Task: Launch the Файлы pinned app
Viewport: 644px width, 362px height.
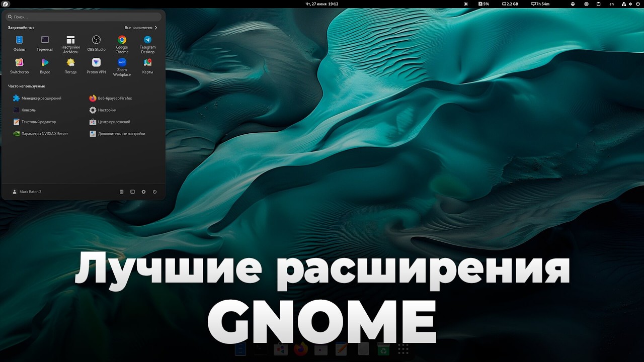Action: click(19, 44)
